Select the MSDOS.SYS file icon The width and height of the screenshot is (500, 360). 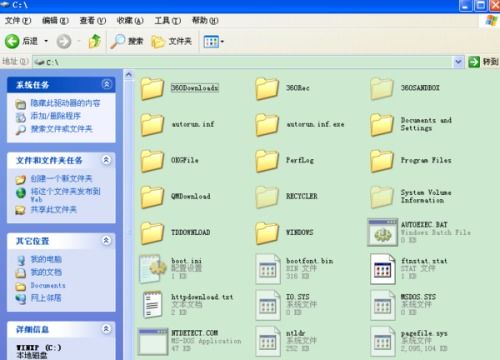tap(383, 305)
